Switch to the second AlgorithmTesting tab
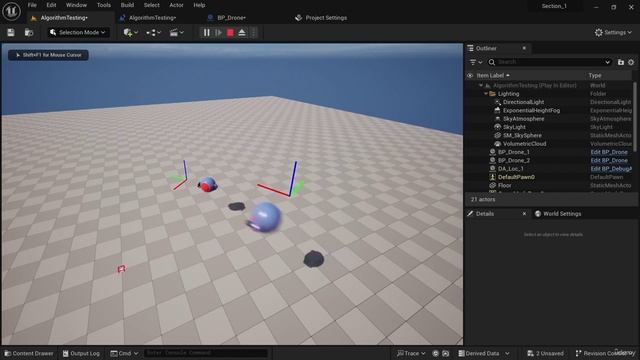Viewport: 640px width, 360px height. 152,18
